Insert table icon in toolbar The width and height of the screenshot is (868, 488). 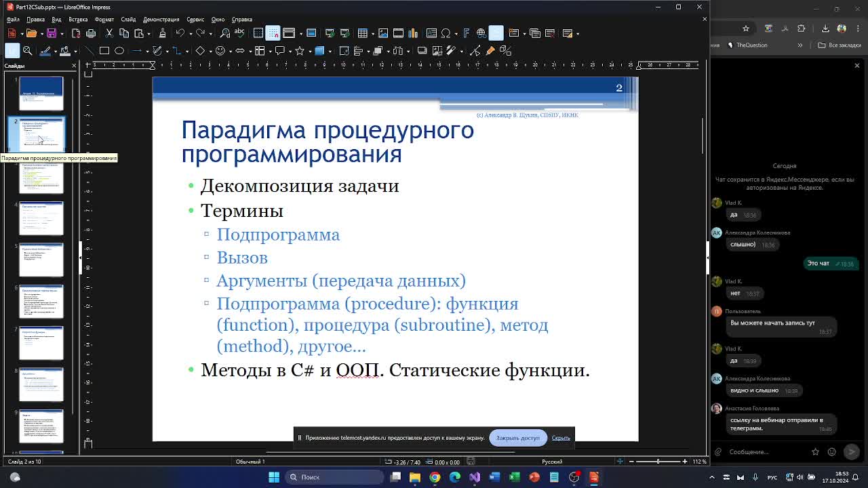tap(363, 33)
